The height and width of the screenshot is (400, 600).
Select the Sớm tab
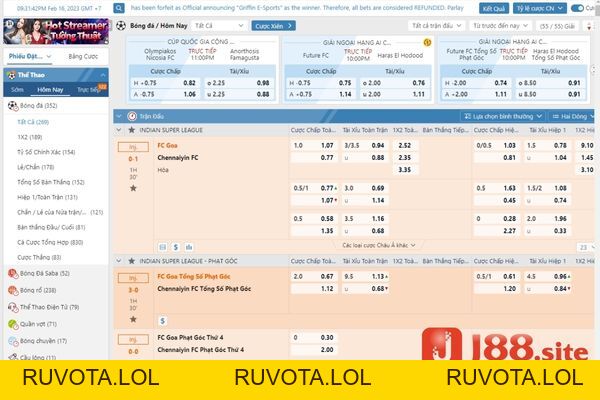click(x=17, y=90)
